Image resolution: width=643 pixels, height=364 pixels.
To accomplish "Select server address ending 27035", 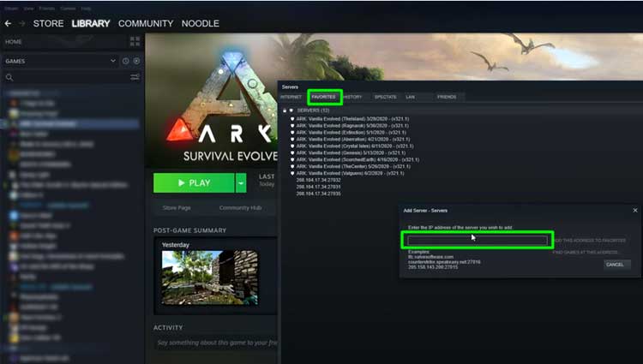I will pos(319,194).
